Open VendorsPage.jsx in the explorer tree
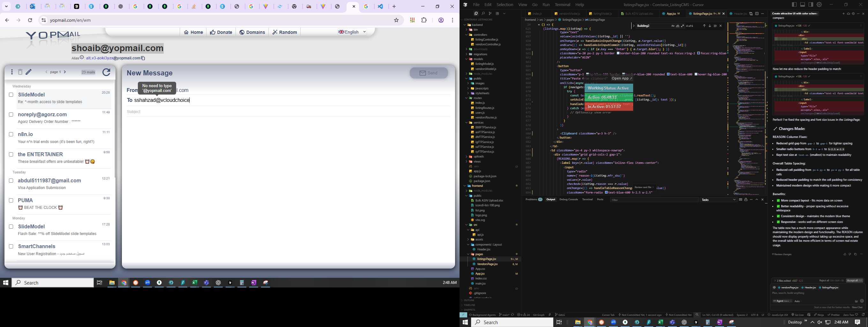Screen dimensions: 868x327 click(487, 264)
